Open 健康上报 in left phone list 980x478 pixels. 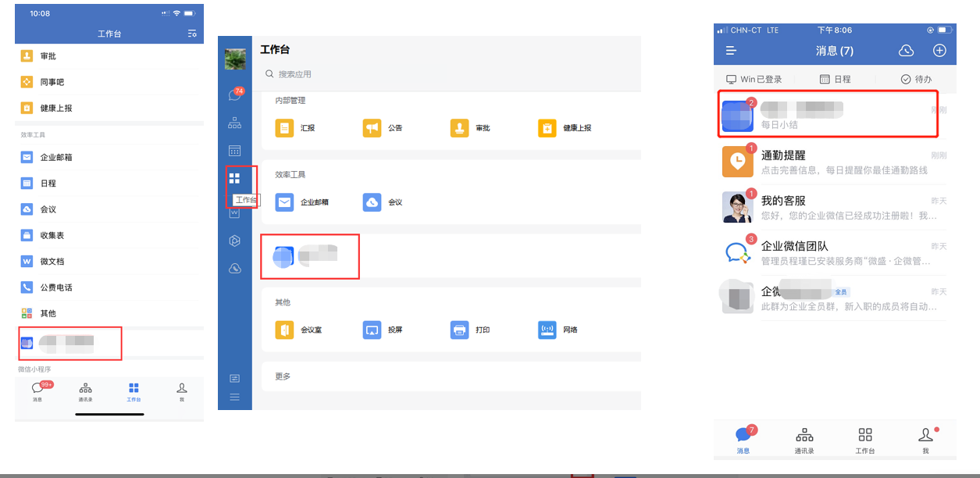click(109, 108)
